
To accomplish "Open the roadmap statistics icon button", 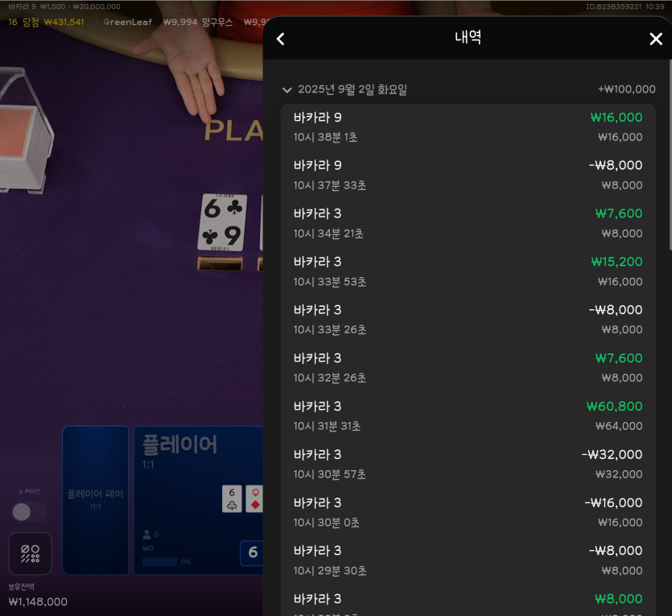I will click(30, 553).
